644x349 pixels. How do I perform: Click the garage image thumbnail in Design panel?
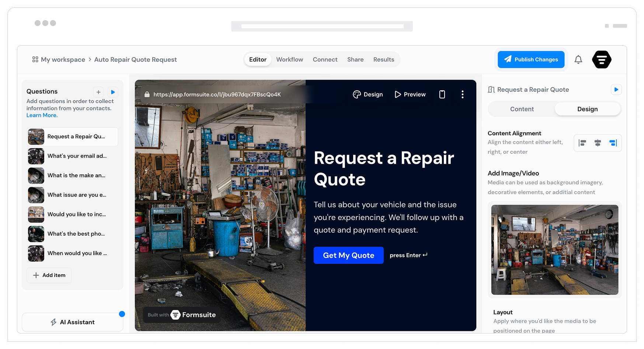554,250
